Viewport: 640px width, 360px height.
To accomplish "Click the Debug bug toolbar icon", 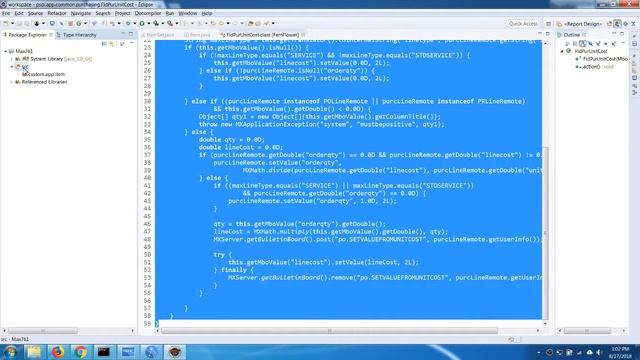I will coord(128,24).
